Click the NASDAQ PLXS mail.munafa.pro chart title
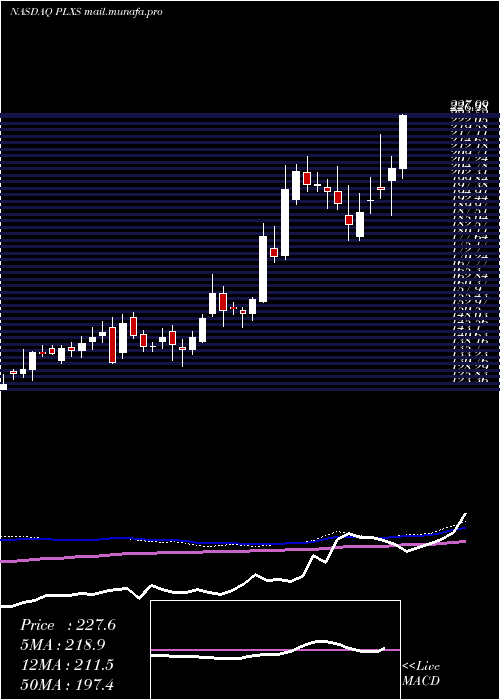The image size is (500, 700). (86, 12)
